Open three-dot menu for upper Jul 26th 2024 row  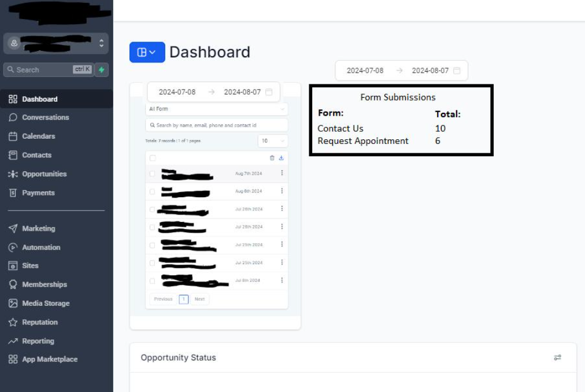coord(282,209)
